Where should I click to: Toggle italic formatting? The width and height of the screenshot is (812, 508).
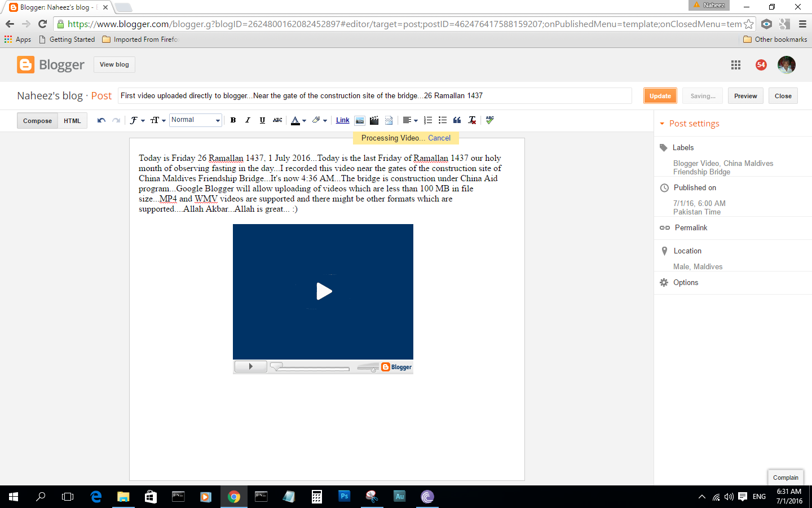pyautogui.click(x=248, y=120)
